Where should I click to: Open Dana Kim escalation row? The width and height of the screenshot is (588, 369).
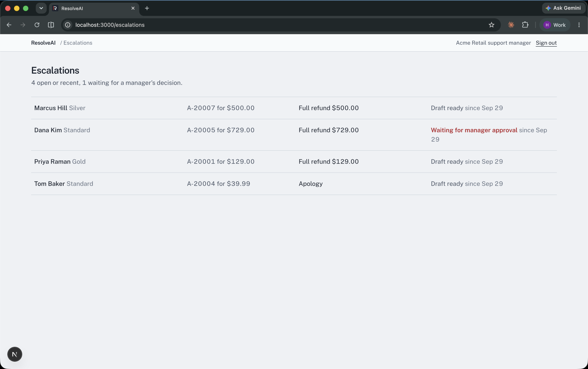click(x=294, y=135)
